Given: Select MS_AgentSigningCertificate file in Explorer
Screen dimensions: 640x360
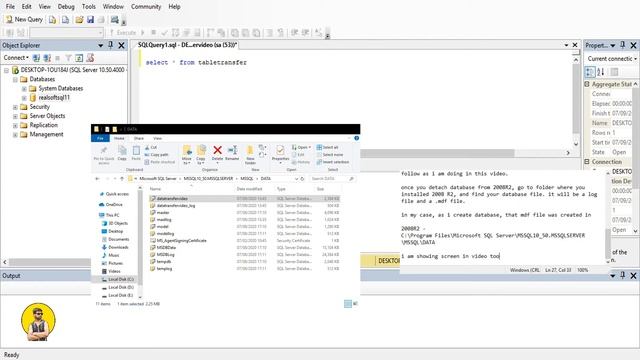Looking at the screenshot, I should coord(181,241).
